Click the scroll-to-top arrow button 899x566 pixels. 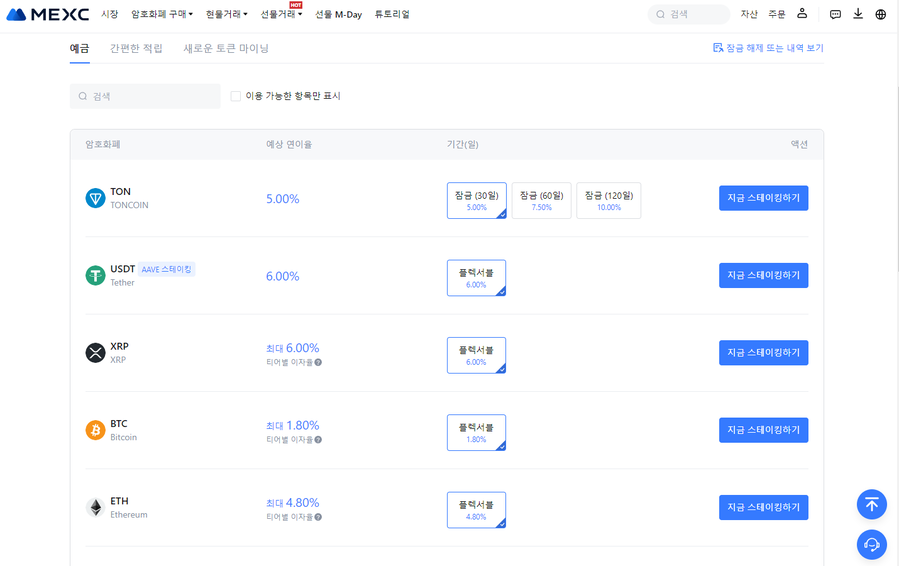[x=871, y=505]
